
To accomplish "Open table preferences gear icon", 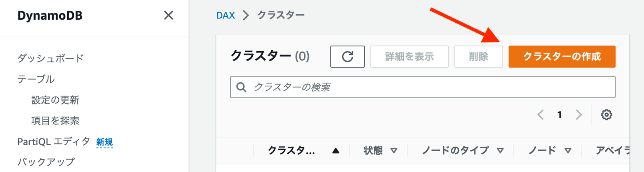I will pyautogui.click(x=606, y=115).
